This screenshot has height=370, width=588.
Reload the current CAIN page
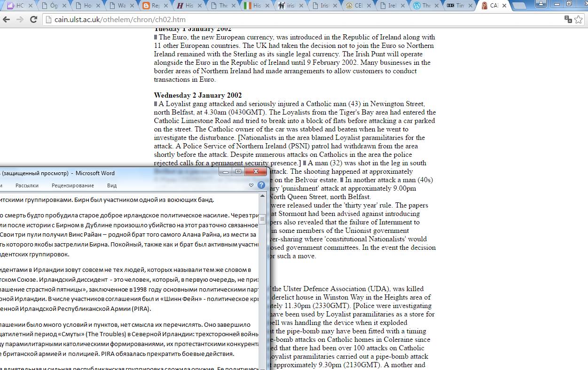point(33,20)
